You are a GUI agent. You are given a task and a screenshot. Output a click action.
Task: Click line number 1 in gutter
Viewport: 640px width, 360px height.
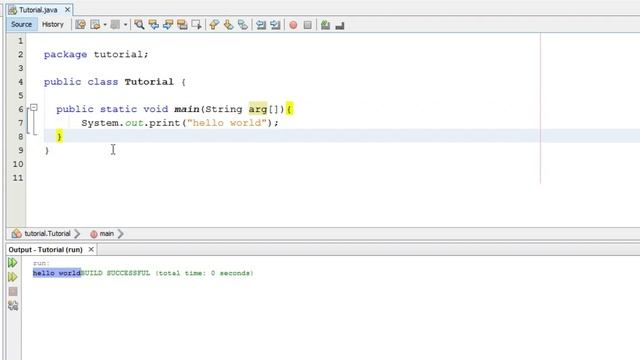[x=20, y=41]
